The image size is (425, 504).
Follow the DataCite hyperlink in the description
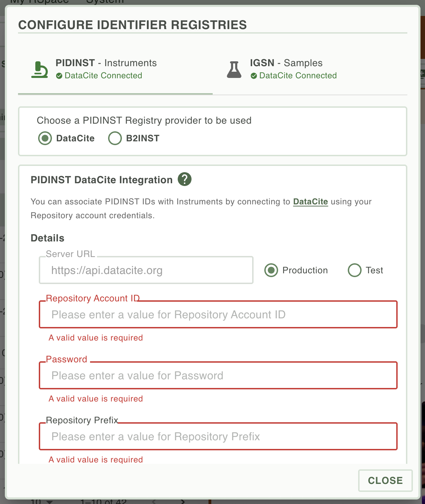pyautogui.click(x=310, y=202)
